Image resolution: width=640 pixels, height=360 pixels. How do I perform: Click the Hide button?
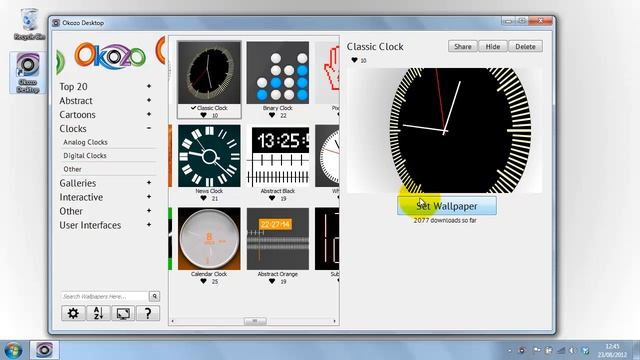pyautogui.click(x=493, y=47)
